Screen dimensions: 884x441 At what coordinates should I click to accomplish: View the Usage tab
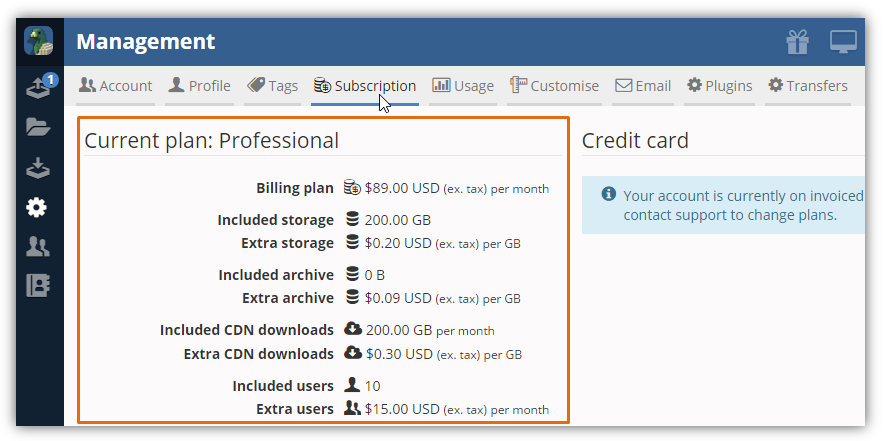463,86
